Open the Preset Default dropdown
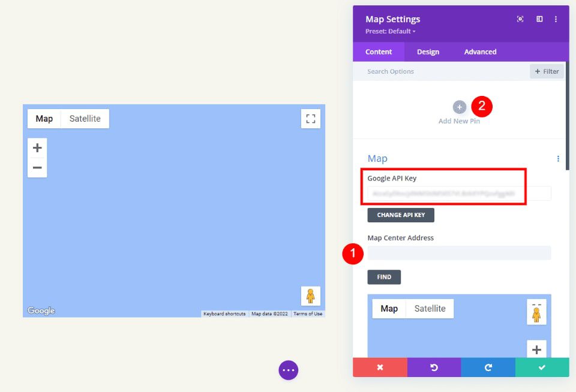 click(389, 31)
